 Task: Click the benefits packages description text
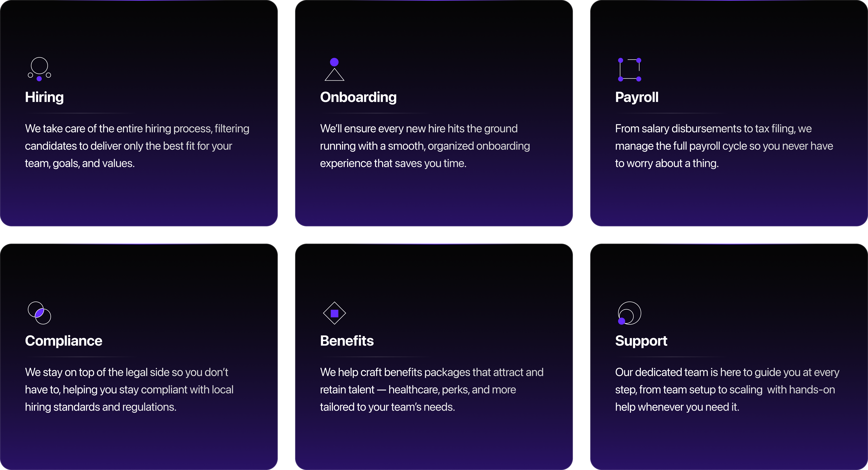tap(431, 390)
